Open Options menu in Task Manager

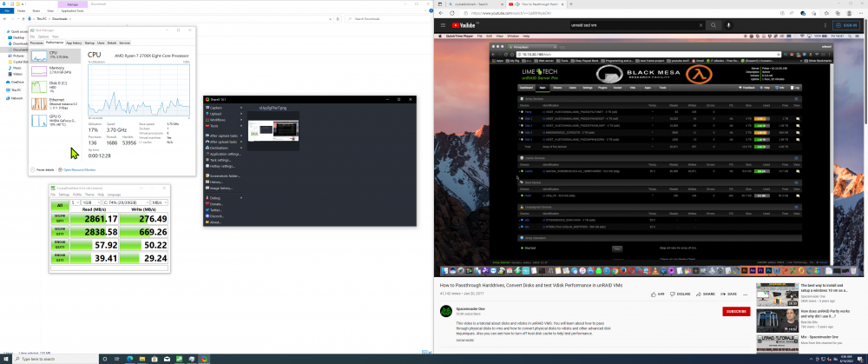43,36
